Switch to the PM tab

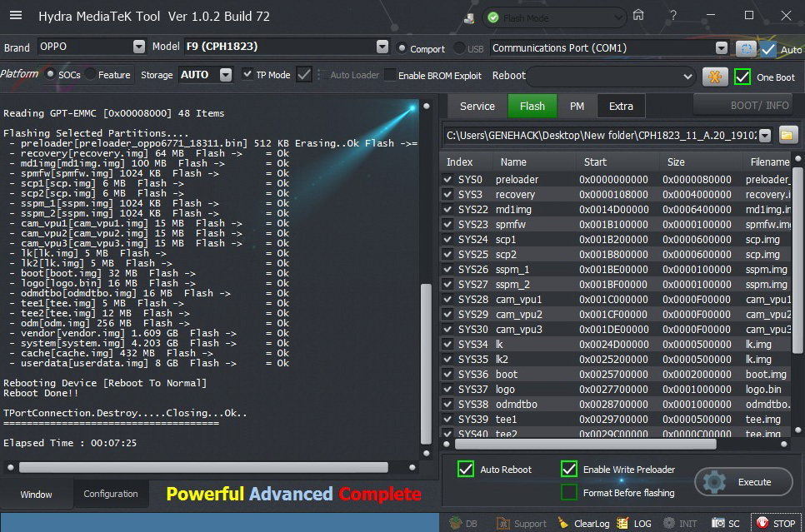577,107
